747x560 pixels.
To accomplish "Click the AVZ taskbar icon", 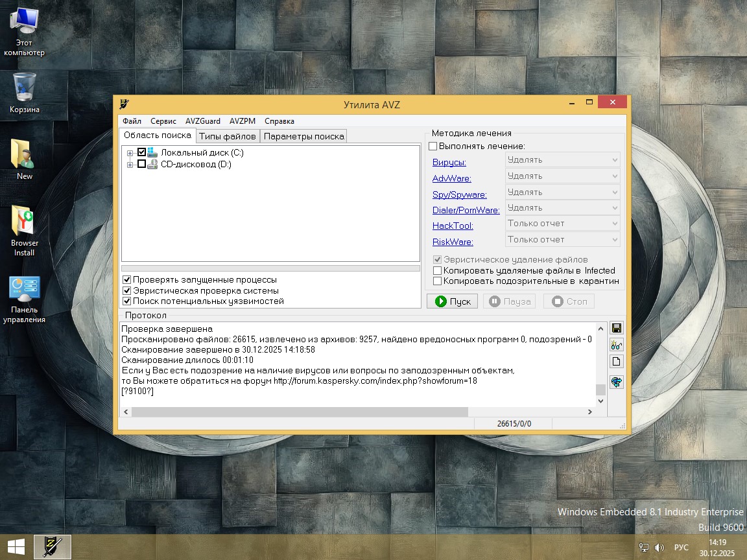I will (52, 547).
